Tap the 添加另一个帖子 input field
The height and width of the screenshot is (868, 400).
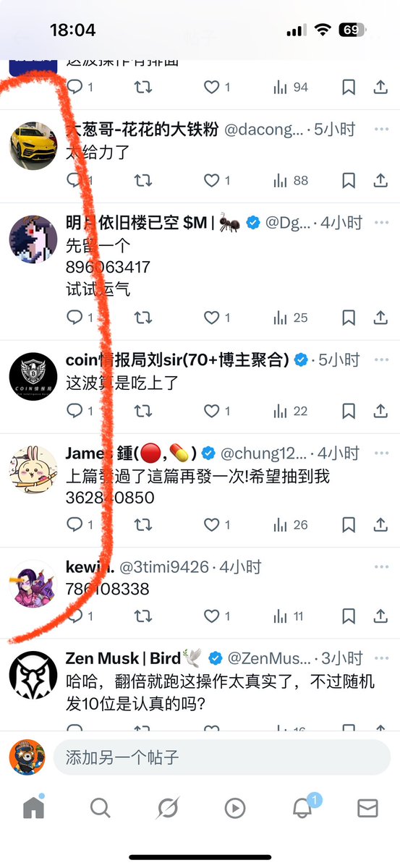[221, 757]
